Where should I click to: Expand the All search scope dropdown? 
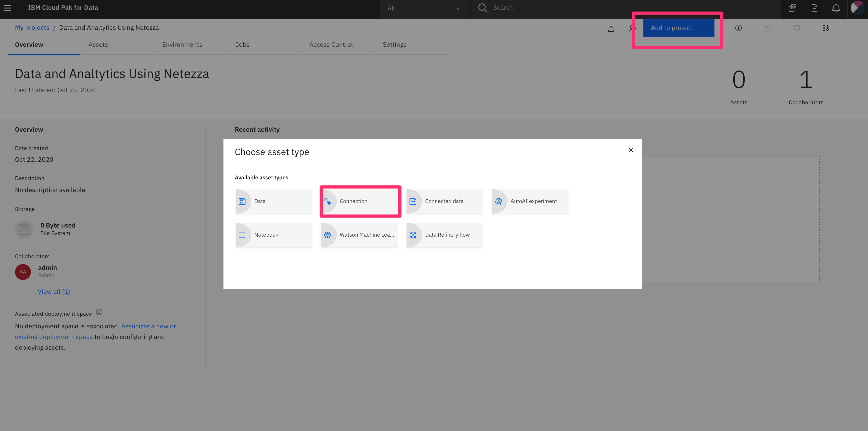click(x=424, y=8)
